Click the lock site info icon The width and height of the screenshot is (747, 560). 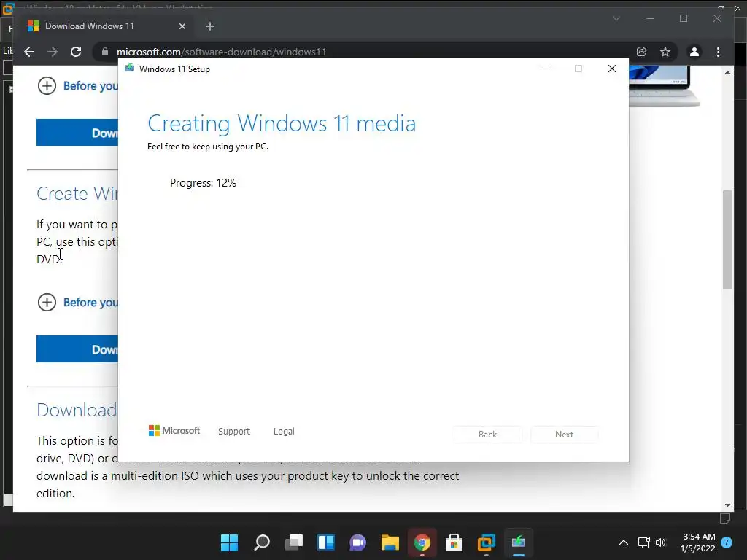(x=105, y=52)
